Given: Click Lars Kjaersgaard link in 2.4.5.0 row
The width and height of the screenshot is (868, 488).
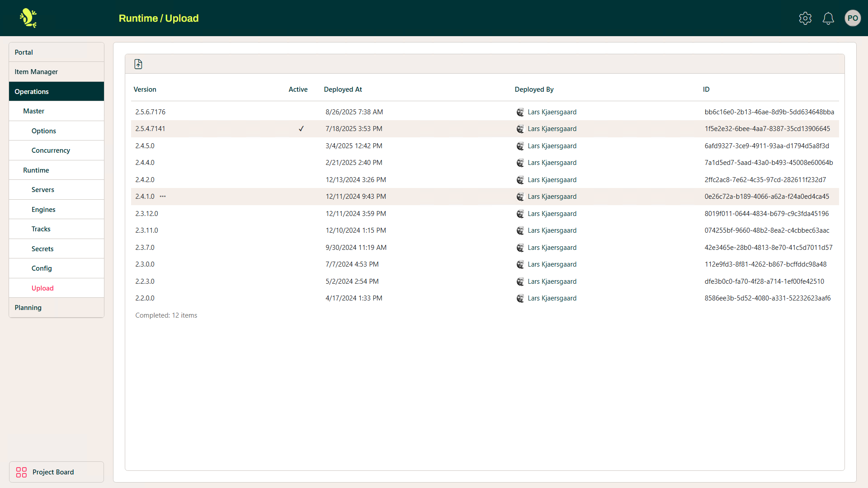Looking at the screenshot, I should pos(552,146).
